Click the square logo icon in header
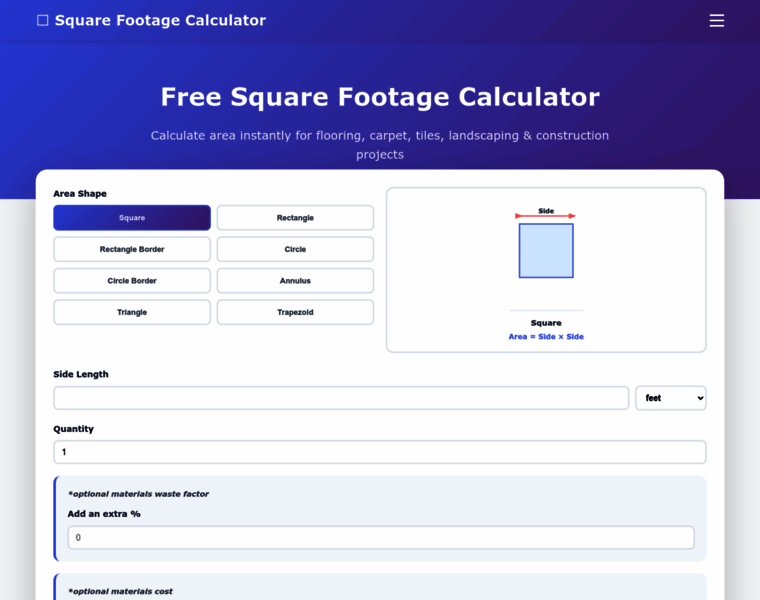This screenshot has width=760, height=600. [x=42, y=20]
